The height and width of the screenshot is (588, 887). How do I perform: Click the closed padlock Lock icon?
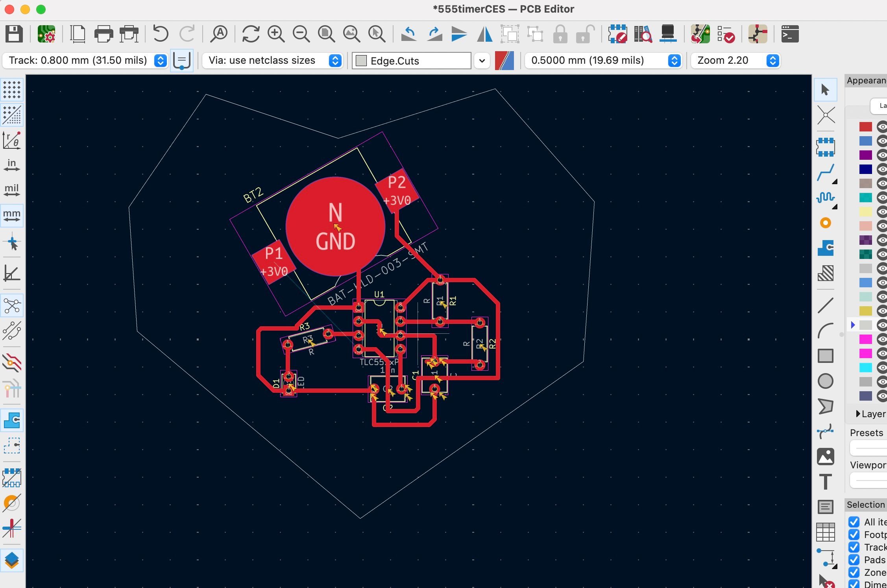[560, 34]
